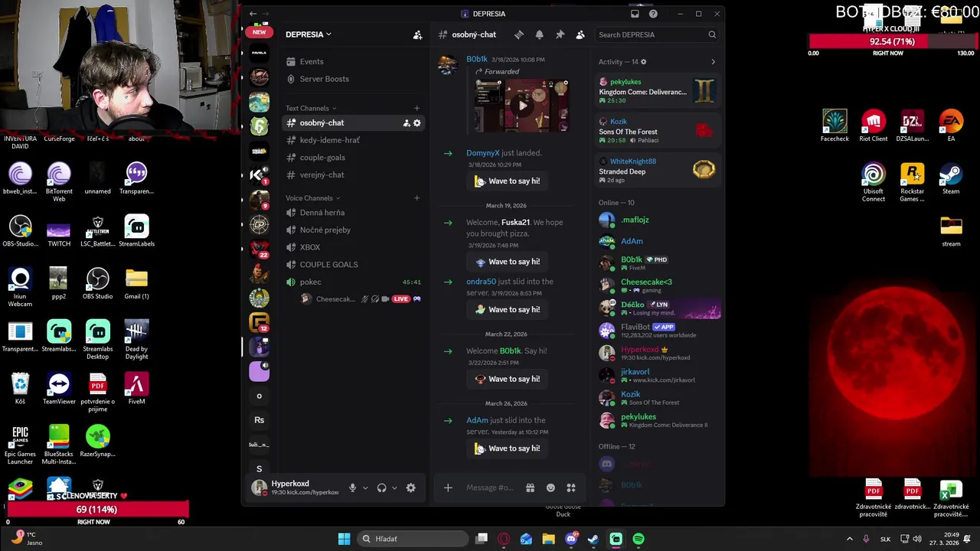Open the emoji picker icon
This screenshot has width=980, height=551.
pos(550,487)
